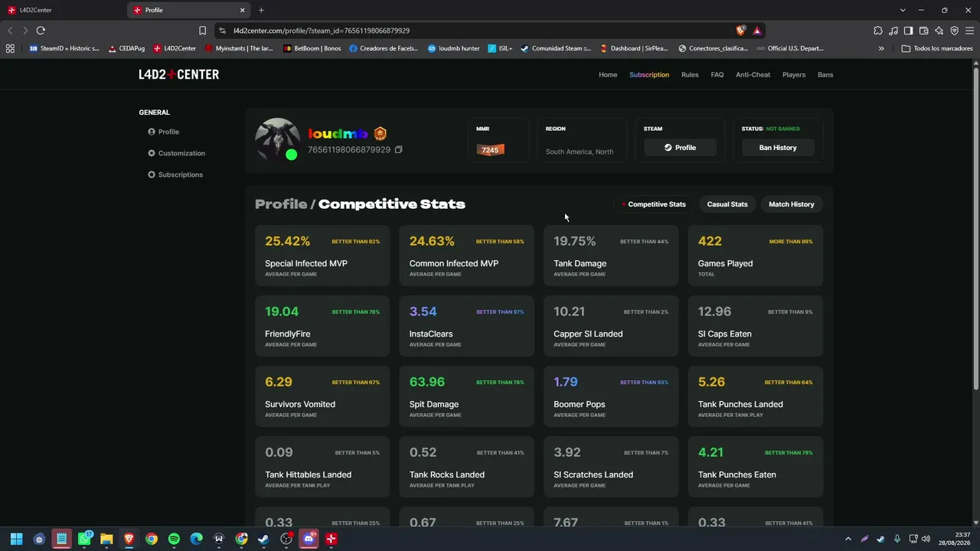
Task: Open Microsoft Edge from the taskbar
Action: [x=196, y=539]
